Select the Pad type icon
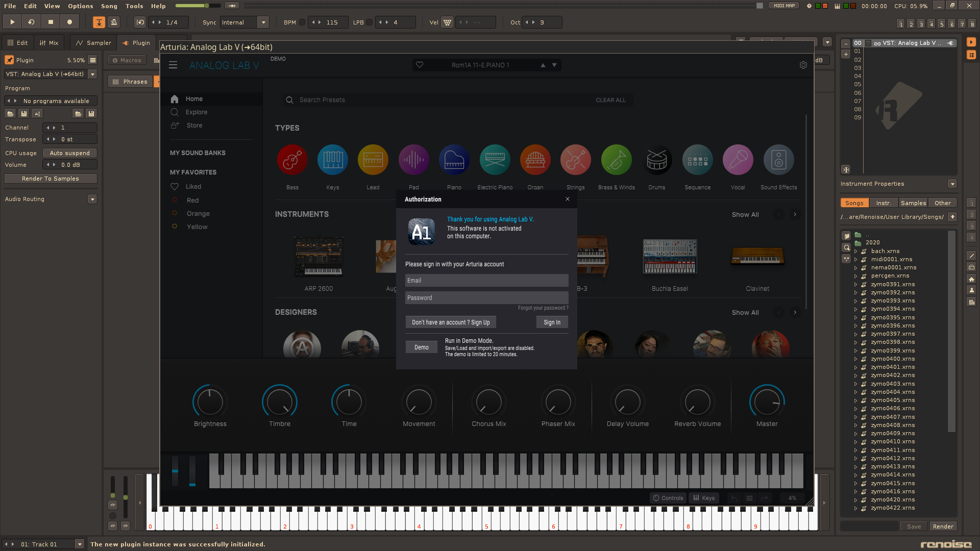This screenshot has width=980, height=551. tap(413, 160)
